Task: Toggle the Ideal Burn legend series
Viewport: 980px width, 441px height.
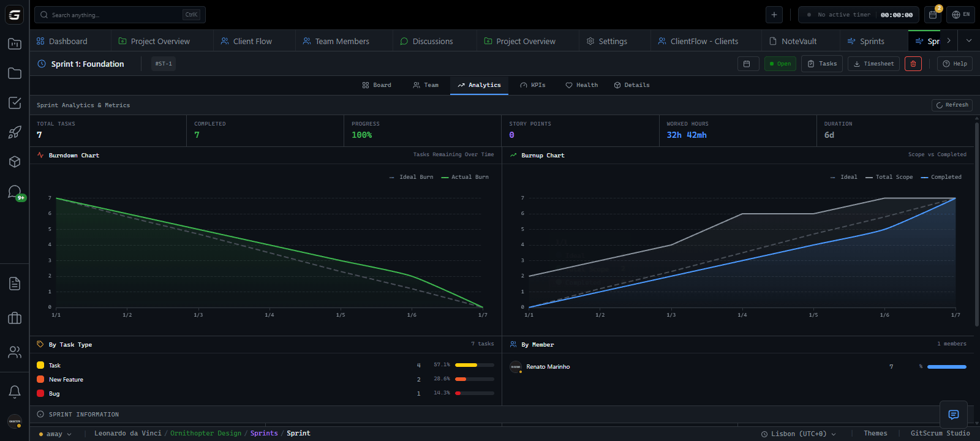Action: [411, 177]
